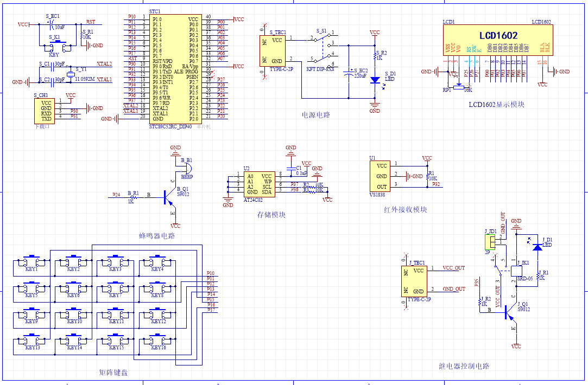Image resolution: width=588 pixels, height=385 pixels.
Task: Click the P17 net label at keypad outputs
Action: (211, 310)
